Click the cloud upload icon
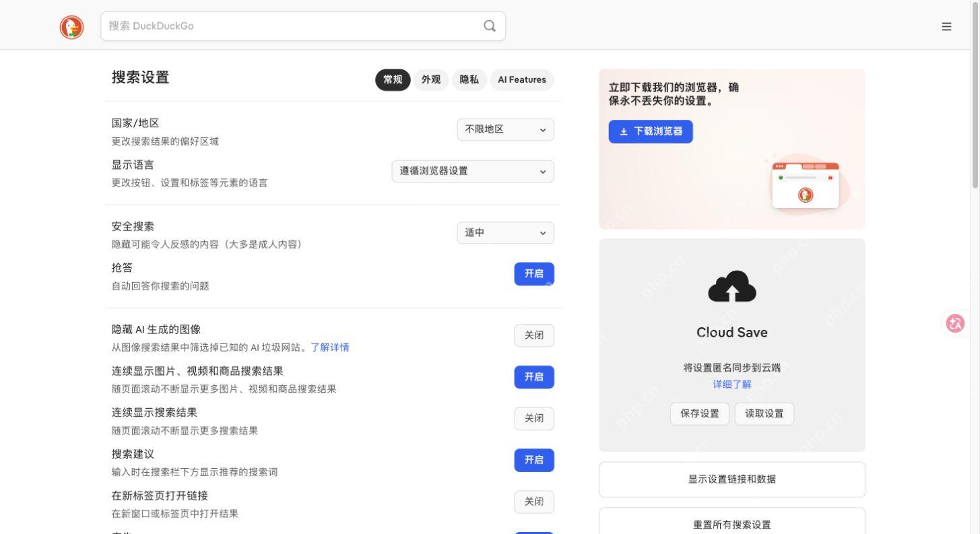This screenshot has height=534, width=980. click(732, 286)
